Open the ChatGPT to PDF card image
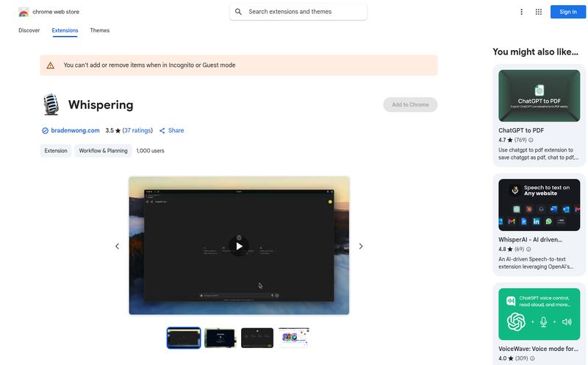588x365 pixels. tap(539, 96)
